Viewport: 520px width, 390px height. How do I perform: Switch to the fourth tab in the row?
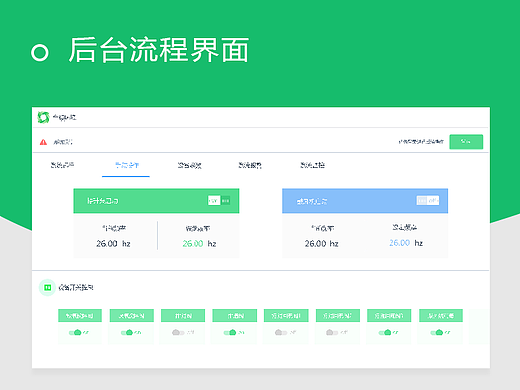(x=250, y=165)
